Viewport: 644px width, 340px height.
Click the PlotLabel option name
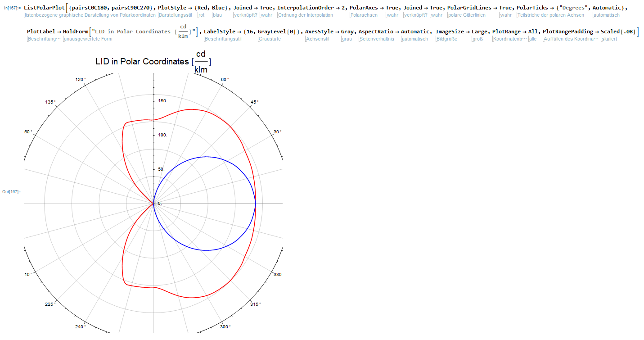click(41, 32)
